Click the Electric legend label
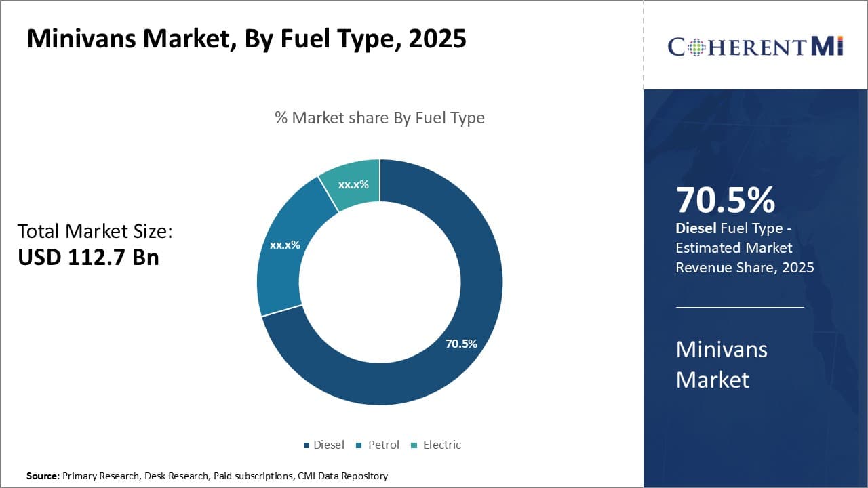Screen dimensions: 868x488 pos(442,445)
